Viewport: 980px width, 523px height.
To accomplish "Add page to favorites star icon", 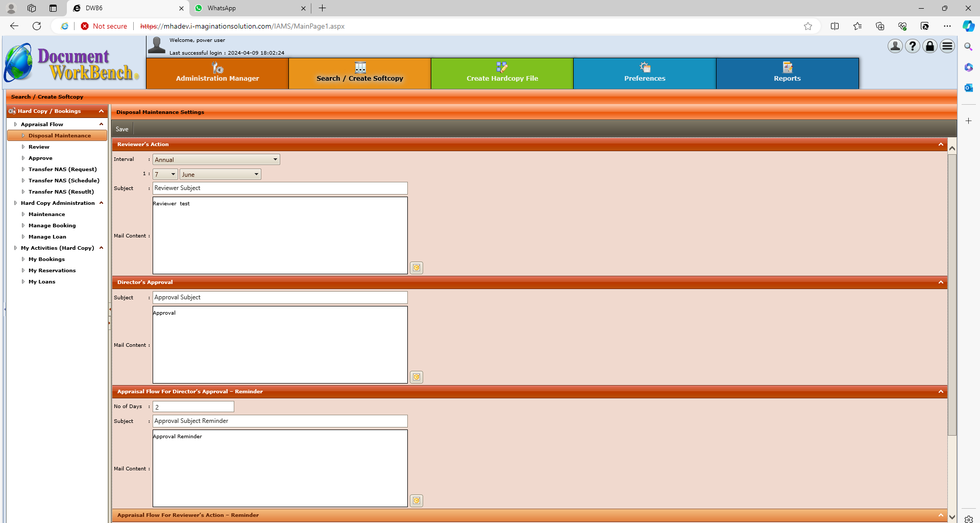I will pyautogui.click(x=808, y=26).
